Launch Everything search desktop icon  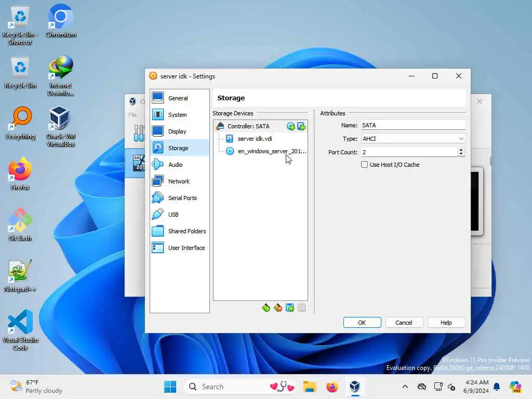pos(20,123)
